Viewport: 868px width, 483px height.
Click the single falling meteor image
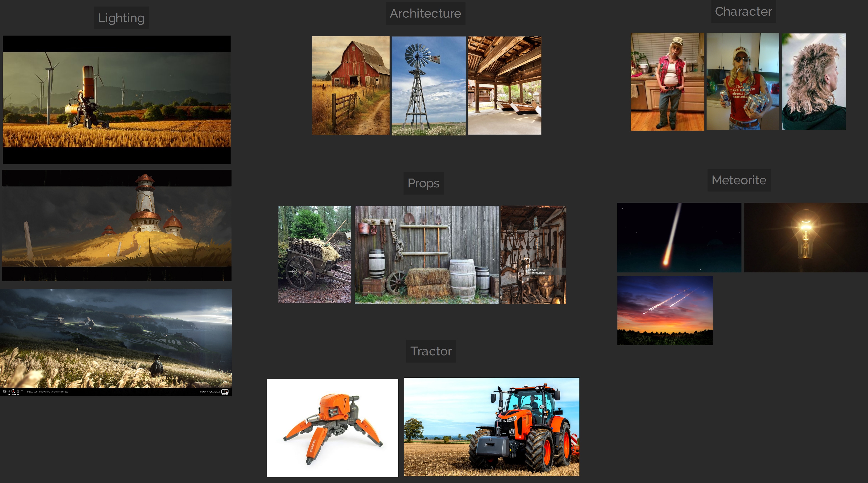click(679, 237)
